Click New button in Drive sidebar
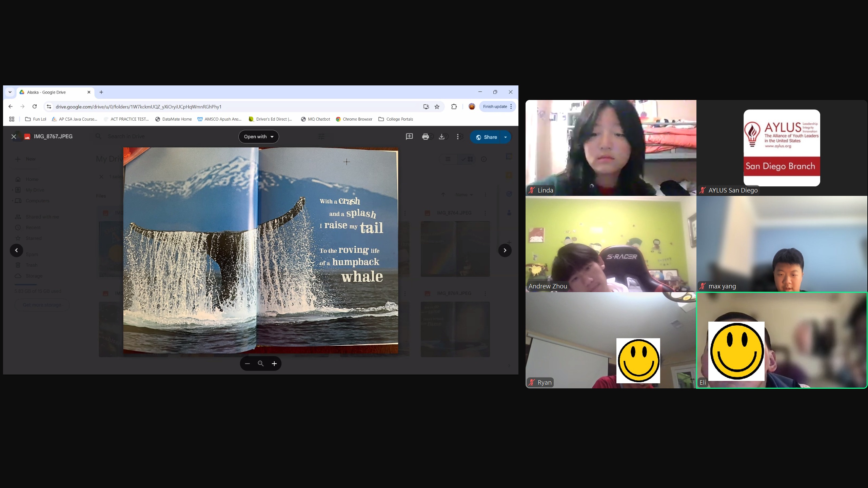Image resolution: width=868 pixels, height=488 pixels. tap(25, 159)
